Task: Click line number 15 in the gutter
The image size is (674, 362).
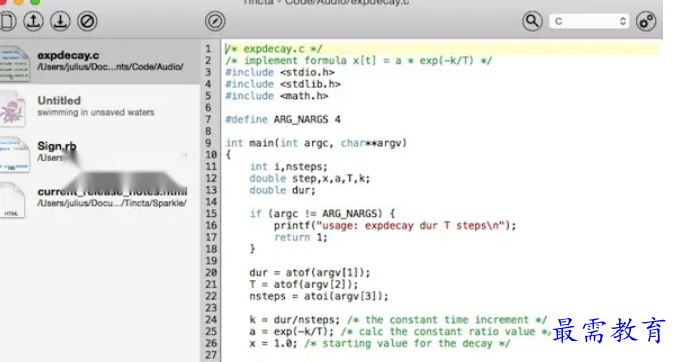Action: tap(211, 214)
